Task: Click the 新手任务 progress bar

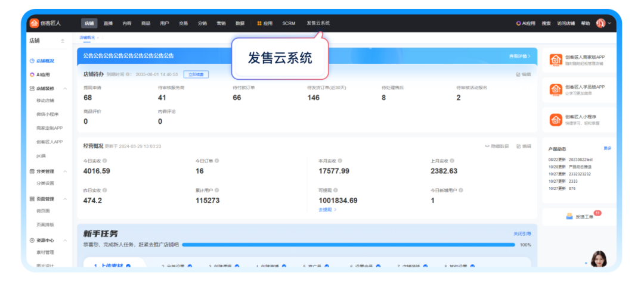Action: click(348, 244)
